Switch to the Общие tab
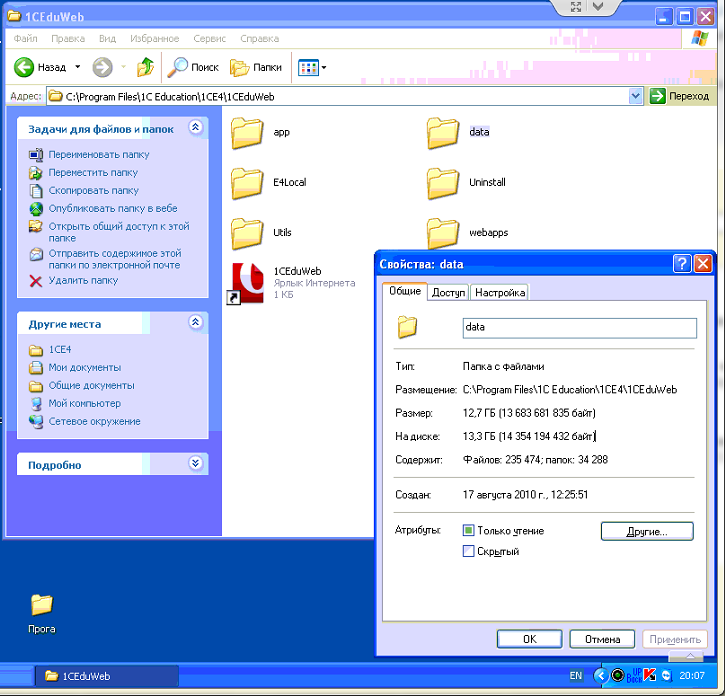This screenshot has height=698, width=726. click(x=405, y=291)
